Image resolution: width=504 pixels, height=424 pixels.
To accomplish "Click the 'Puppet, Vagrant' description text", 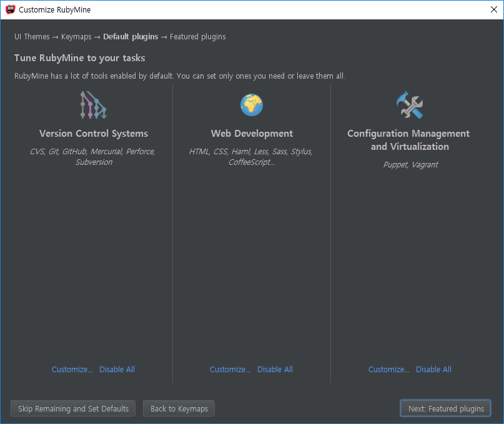I will [x=410, y=165].
